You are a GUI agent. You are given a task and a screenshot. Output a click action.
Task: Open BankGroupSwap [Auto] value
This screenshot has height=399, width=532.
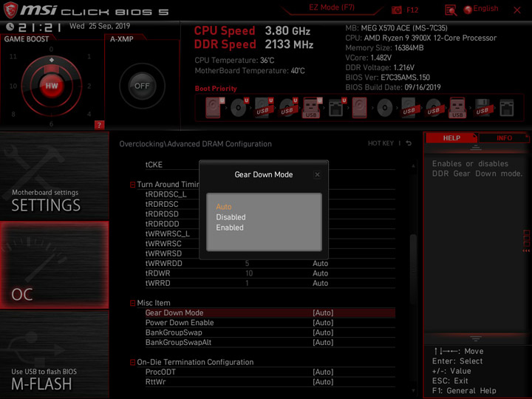click(323, 332)
